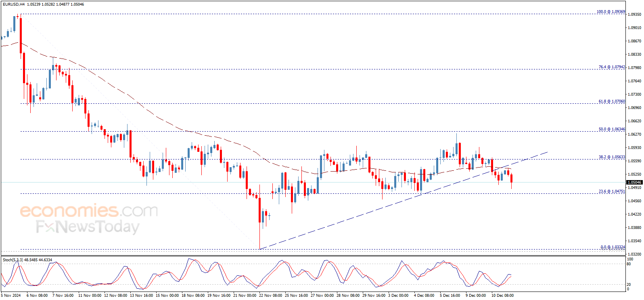Viewport: 644px width, 300px height.
Task: Click the 3 Dec 00:00 time label
Action: 398,296
